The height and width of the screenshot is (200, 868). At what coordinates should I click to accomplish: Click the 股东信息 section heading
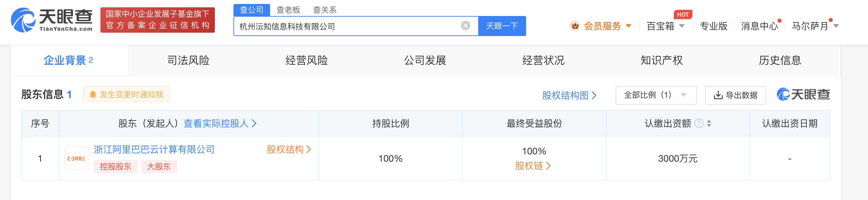[43, 94]
